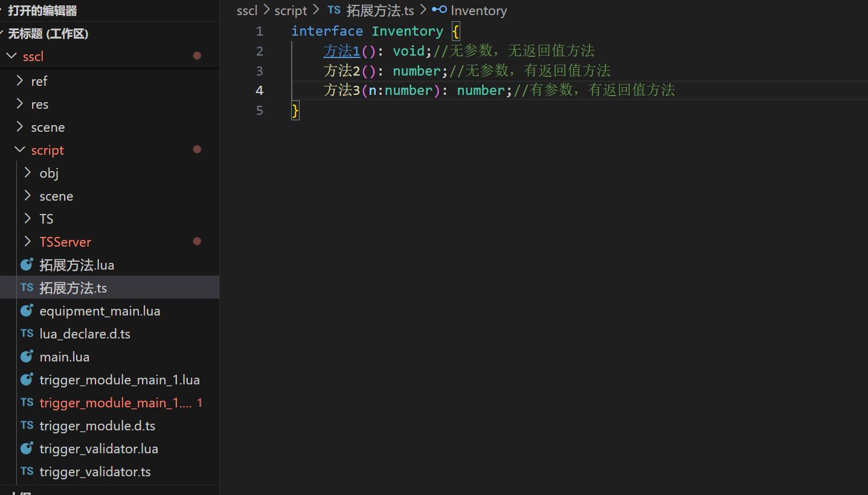Click the TS icon in the breadcrumb path
This screenshot has width=868, height=495.
coord(334,10)
